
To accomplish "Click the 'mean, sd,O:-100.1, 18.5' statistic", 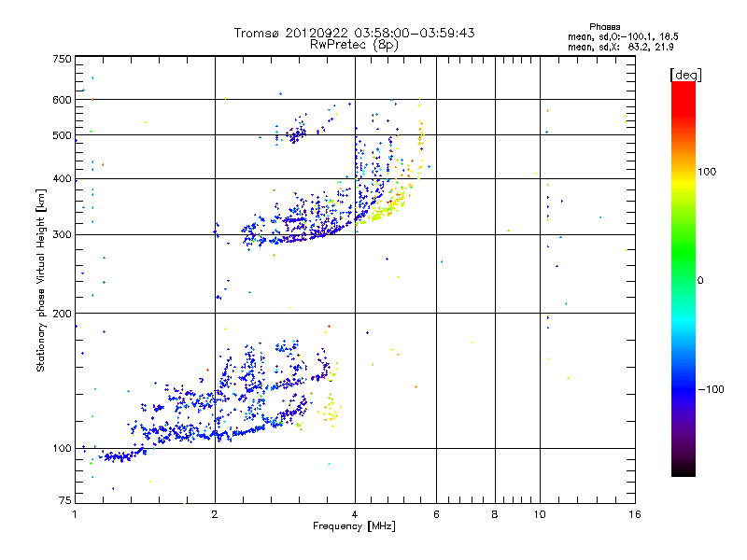I will [623, 36].
